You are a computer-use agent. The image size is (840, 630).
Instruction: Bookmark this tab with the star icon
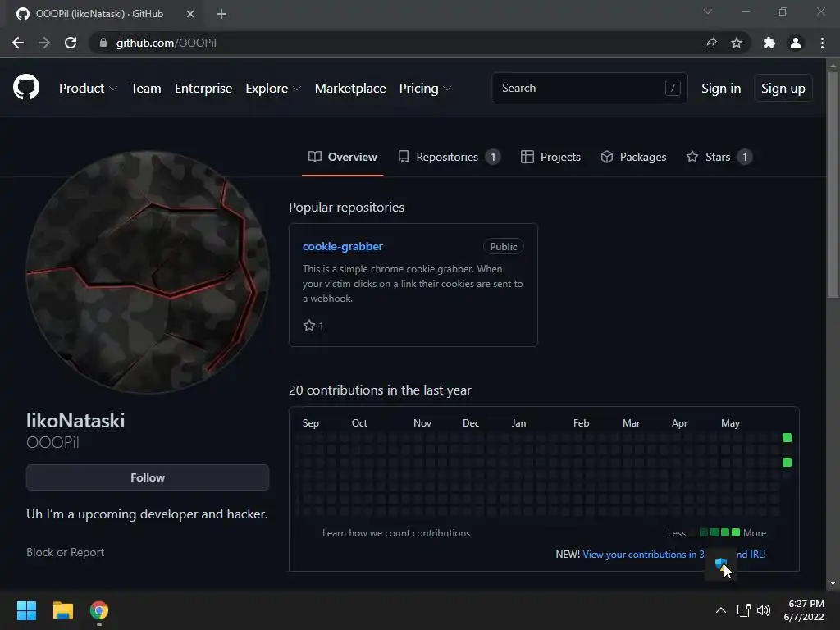pyautogui.click(x=737, y=43)
